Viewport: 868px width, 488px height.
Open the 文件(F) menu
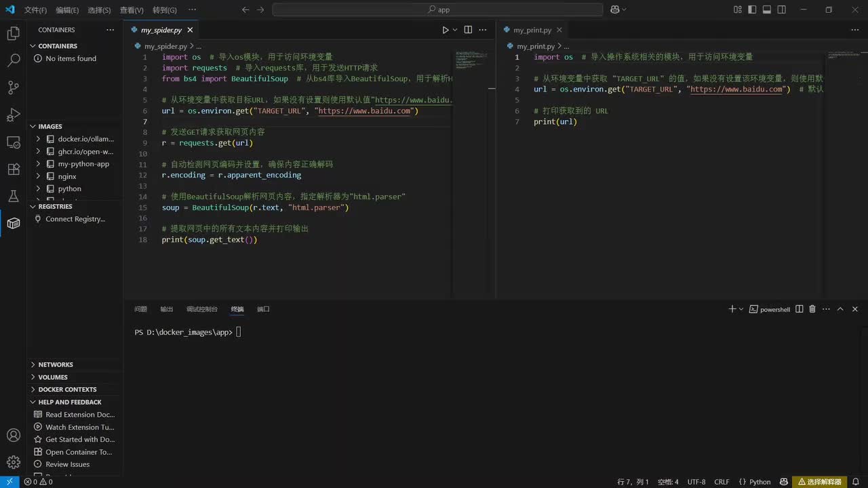pos(35,10)
